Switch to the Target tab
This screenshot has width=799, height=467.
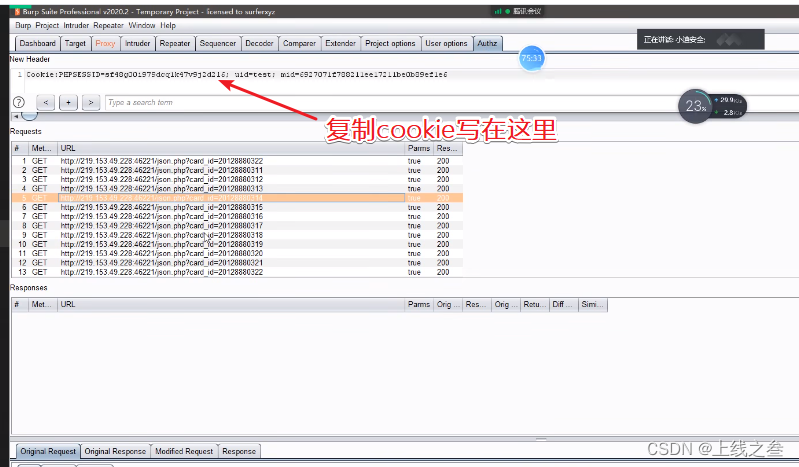75,43
